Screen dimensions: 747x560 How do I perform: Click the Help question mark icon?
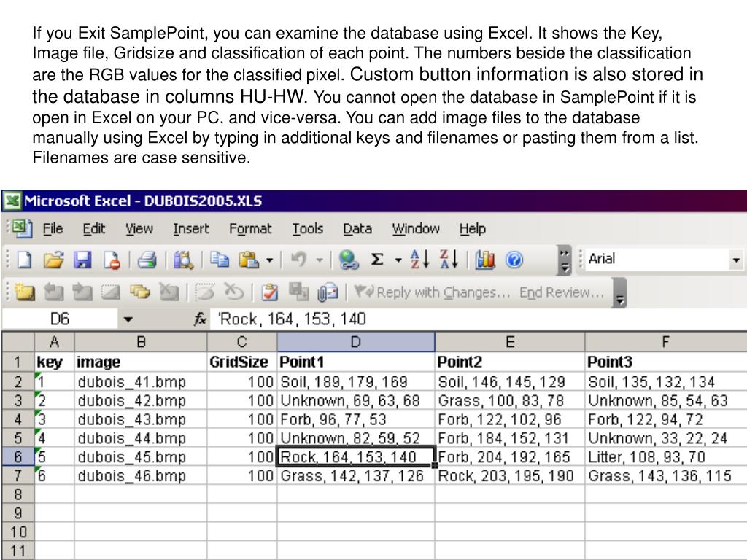514,260
